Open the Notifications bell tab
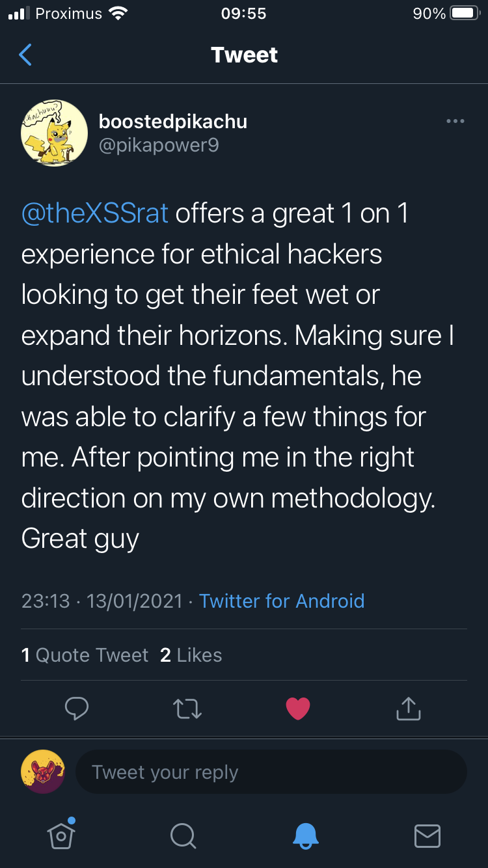The image size is (488, 868). pyautogui.click(x=305, y=835)
